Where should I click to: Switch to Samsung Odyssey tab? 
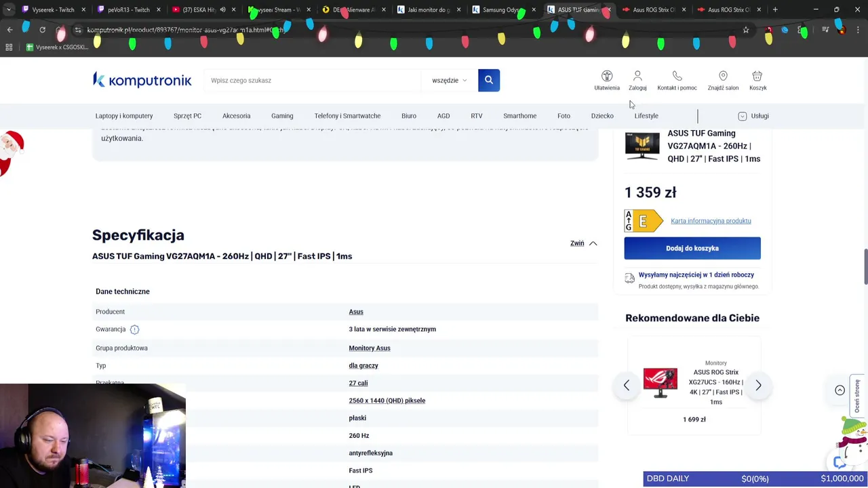[x=502, y=9]
